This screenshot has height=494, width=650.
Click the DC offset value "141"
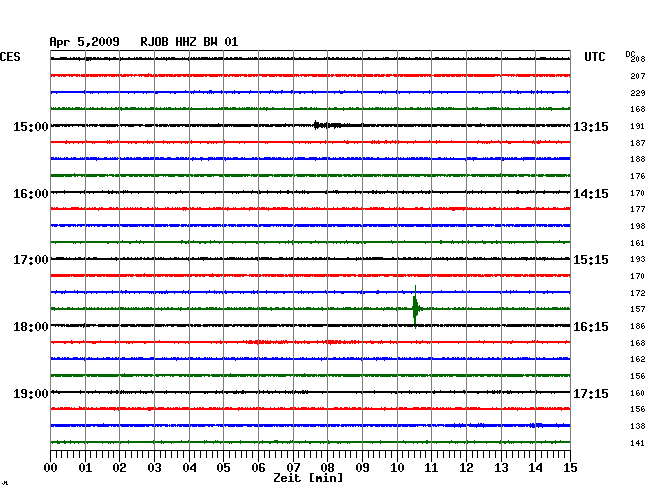(x=638, y=443)
